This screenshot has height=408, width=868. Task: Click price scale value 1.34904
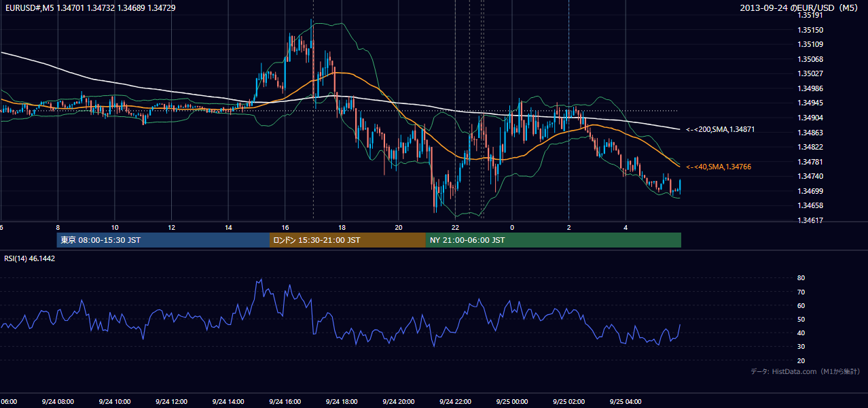[x=810, y=118]
